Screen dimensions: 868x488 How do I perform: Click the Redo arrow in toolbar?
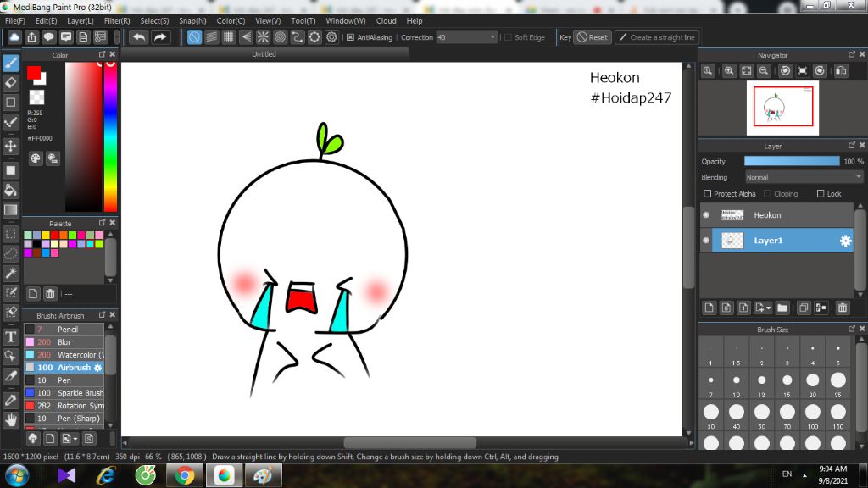point(160,37)
